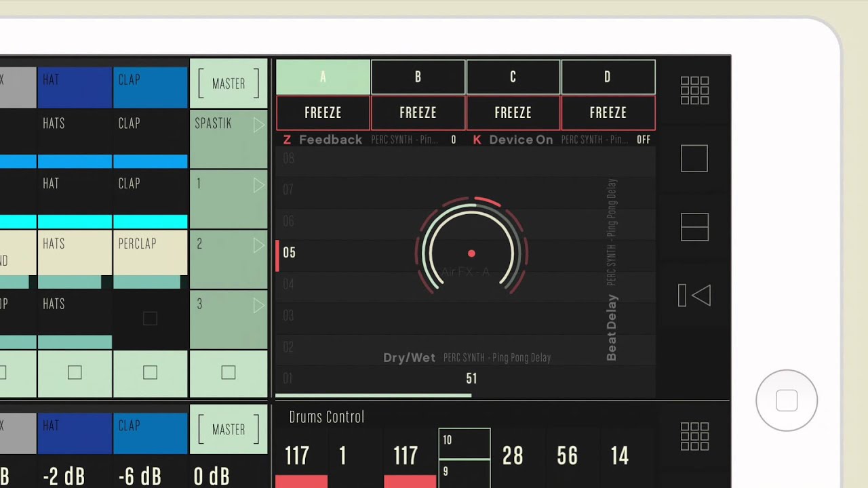Switch to Air FX tab B
Screen dimensions: 868x488
pos(418,77)
